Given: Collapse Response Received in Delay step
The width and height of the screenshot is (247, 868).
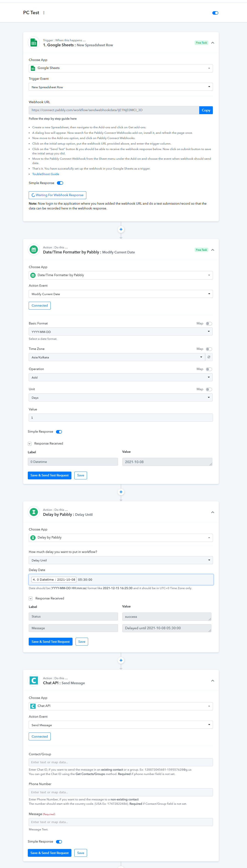Looking at the screenshot, I should point(31,599).
